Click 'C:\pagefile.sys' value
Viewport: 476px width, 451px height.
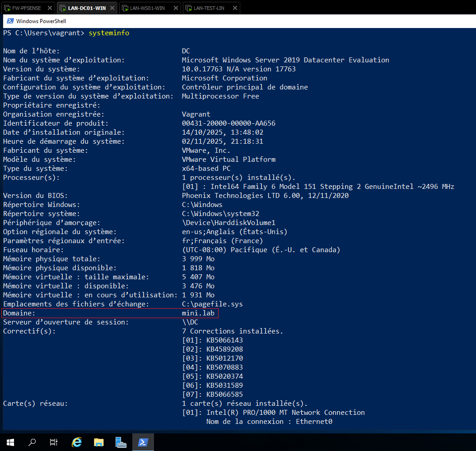click(x=212, y=304)
